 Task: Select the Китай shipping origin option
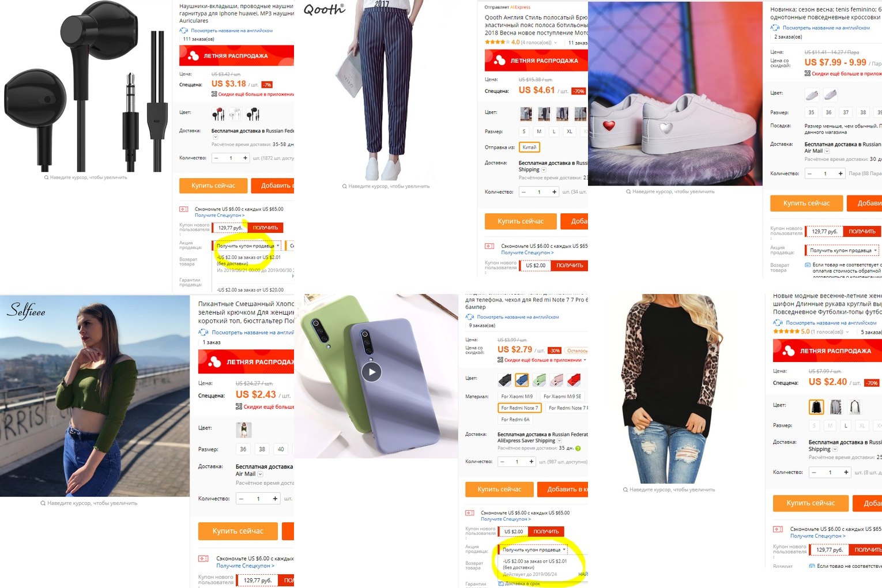[x=529, y=148]
